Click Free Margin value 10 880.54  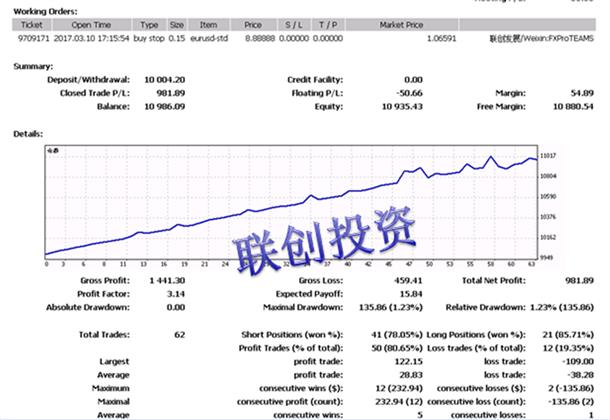pyautogui.click(x=573, y=107)
